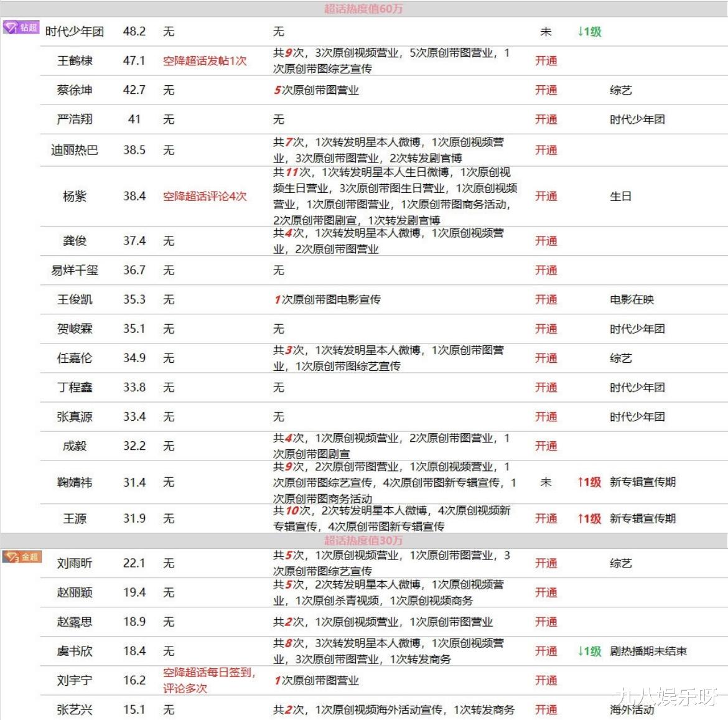Viewport: 728px width, 720px height.
Task: Select the 超话热度值30万 header text
Action: (363, 540)
